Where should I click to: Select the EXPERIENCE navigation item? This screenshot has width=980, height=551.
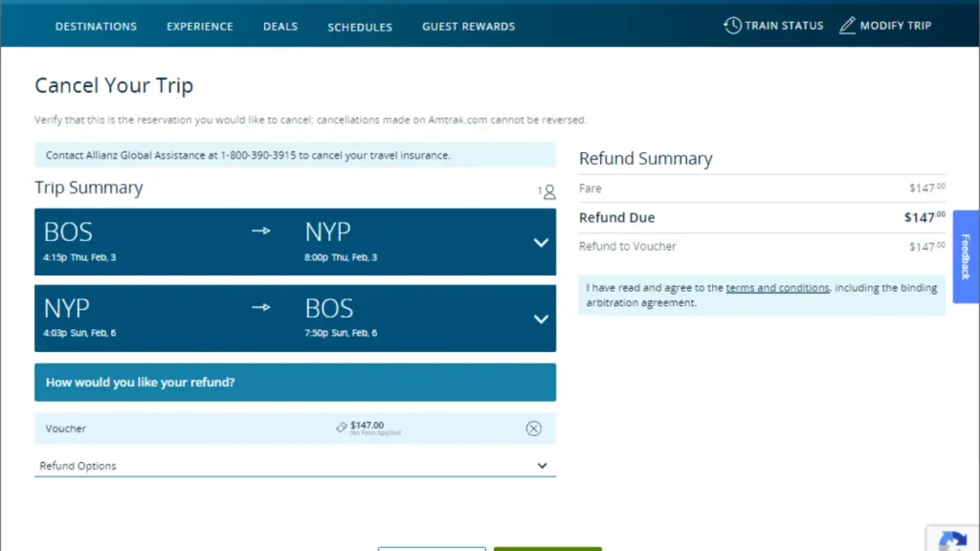pos(199,26)
